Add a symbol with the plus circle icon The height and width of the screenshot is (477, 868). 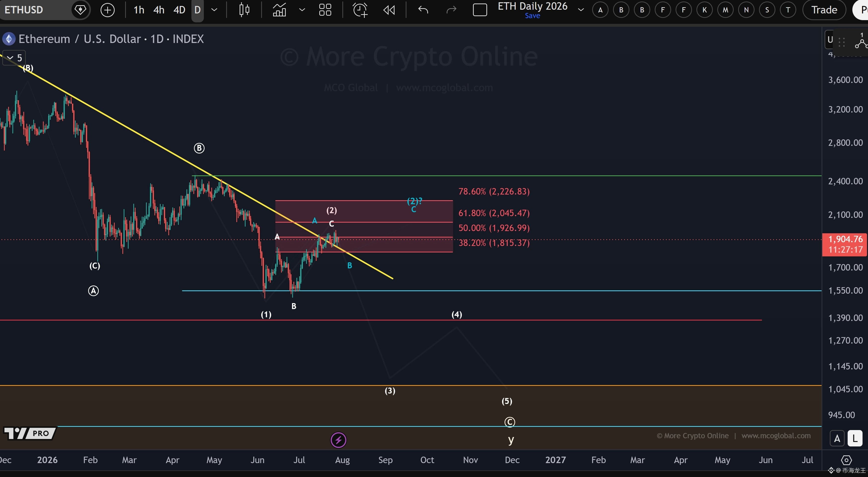[x=108, y=10]
